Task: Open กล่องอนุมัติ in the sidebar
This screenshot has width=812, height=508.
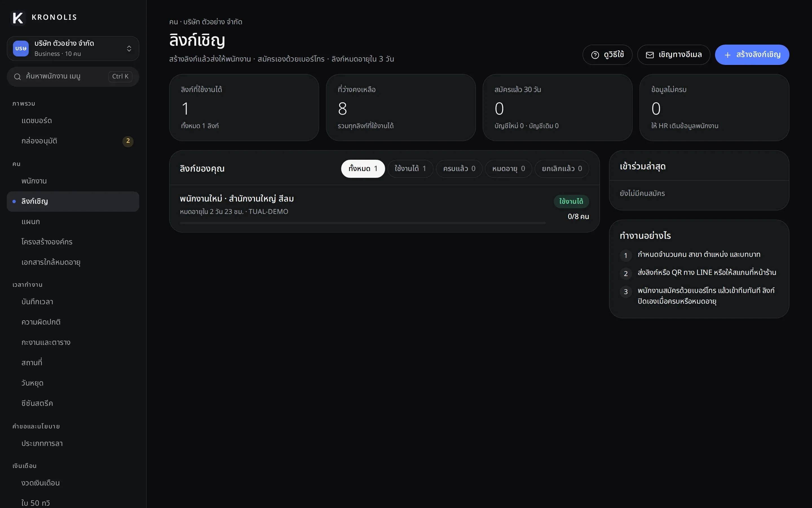Action: click(x=73, y=141)
